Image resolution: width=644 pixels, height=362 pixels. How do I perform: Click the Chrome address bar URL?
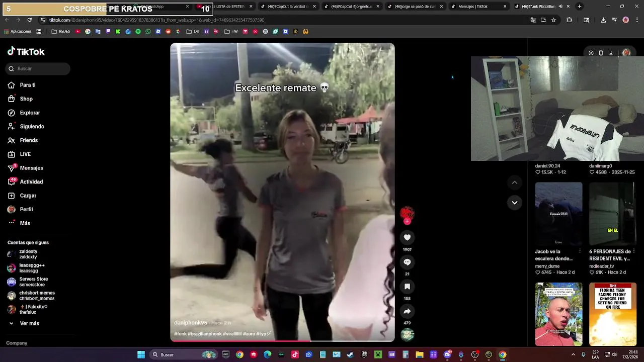click(157, 20)
